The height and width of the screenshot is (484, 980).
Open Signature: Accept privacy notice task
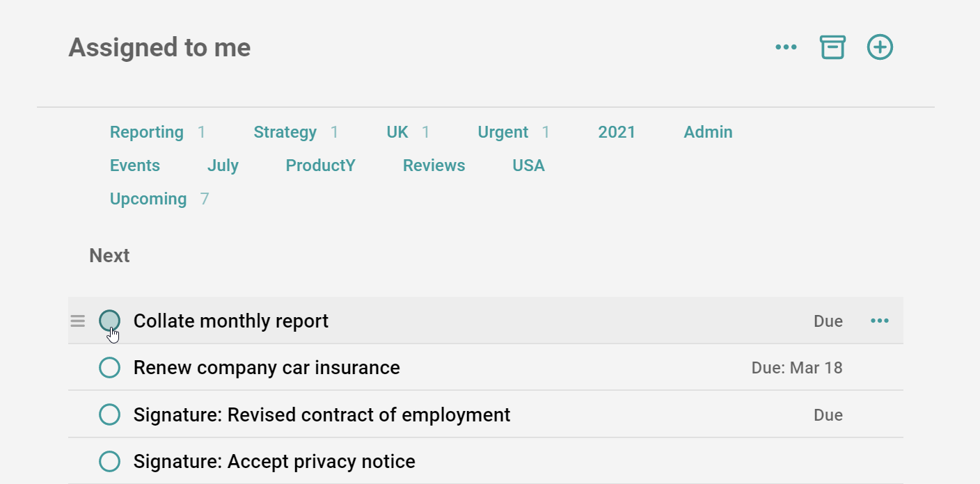pyautogui.click(x=274, y=461)
